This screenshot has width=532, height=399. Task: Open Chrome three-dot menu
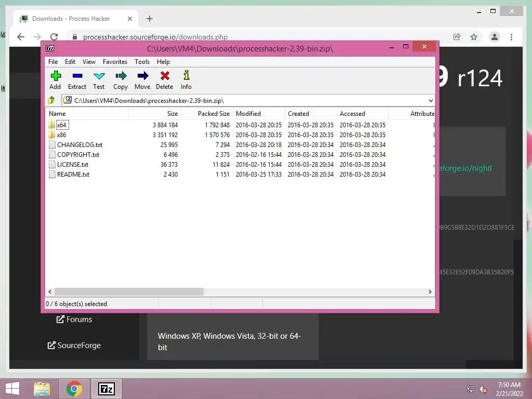[x=511, y=37]
